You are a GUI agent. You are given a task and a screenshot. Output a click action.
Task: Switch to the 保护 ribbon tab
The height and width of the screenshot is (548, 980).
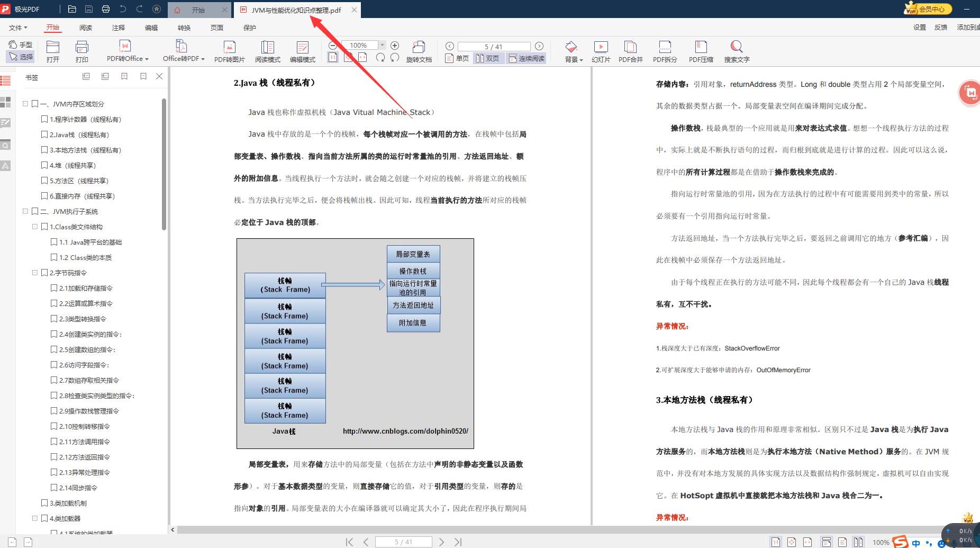[250, 28]
